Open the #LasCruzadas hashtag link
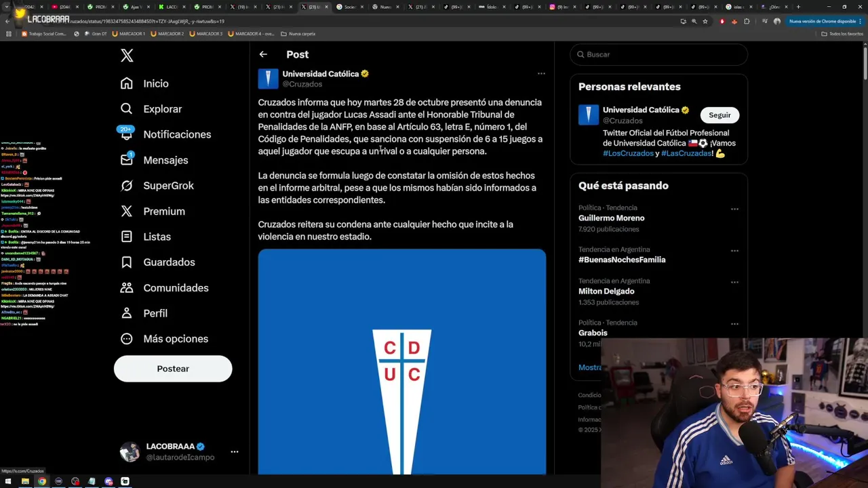This screenshot has width=868, height=488. (687, 153)
